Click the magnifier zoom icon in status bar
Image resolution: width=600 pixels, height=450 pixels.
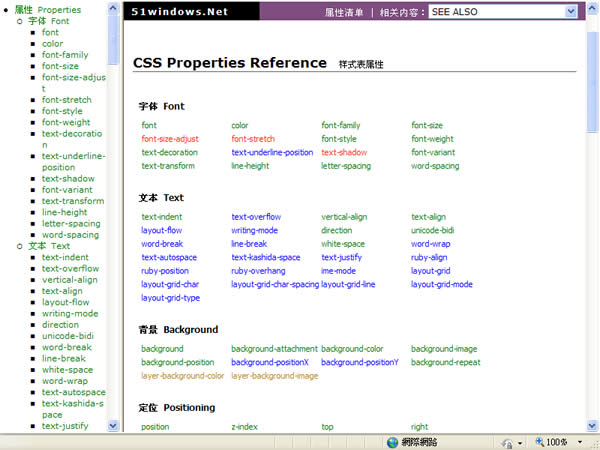(x=540, y=442)
